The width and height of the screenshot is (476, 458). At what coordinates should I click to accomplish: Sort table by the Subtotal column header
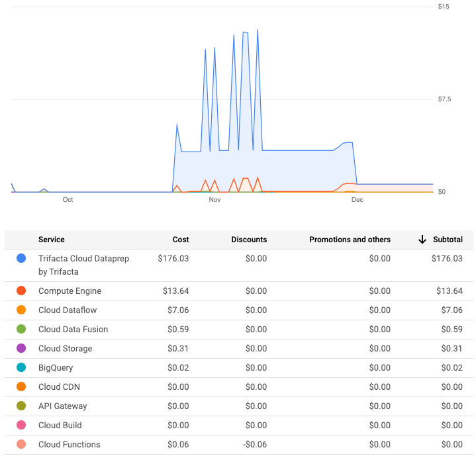pos(448,240)
